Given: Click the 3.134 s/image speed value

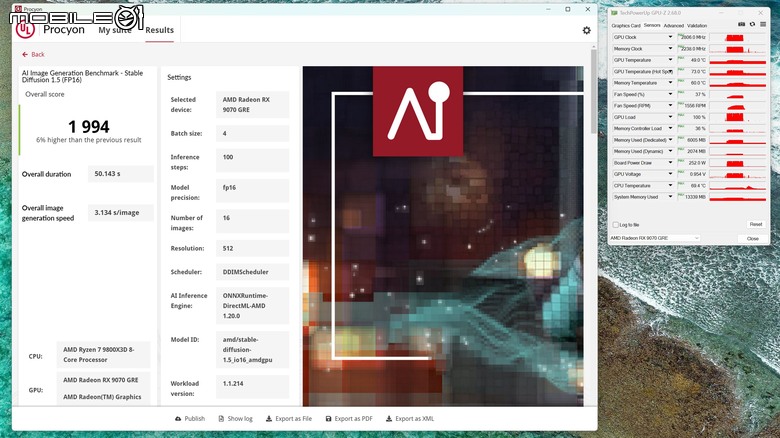Looking at the screenshot, I should click(121, 213).
